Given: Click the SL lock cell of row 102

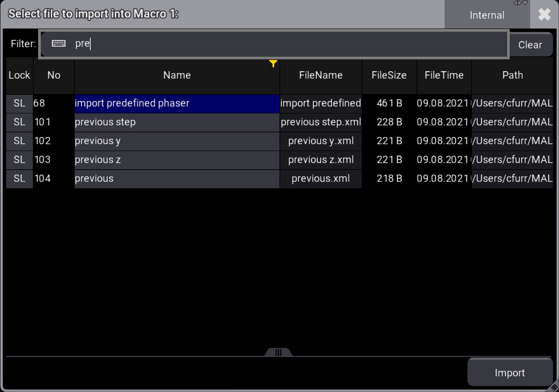Looking at the screenshot, I should point(19,141).
